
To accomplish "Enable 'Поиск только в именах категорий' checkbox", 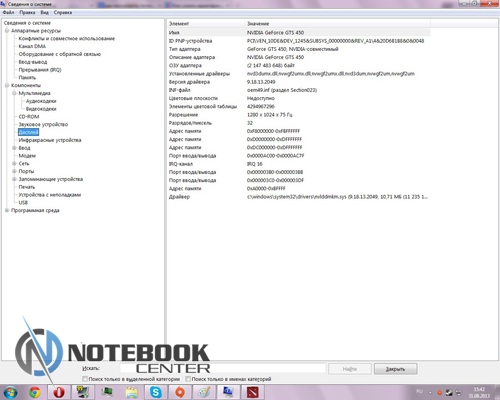I will click(188, 379).
